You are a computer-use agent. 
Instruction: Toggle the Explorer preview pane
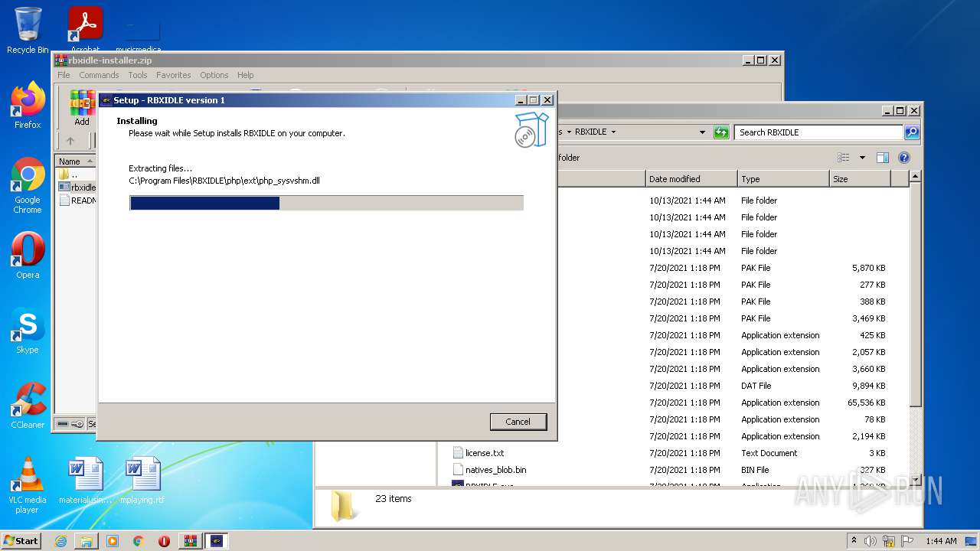pyautogui.click(x=882, y=158)
